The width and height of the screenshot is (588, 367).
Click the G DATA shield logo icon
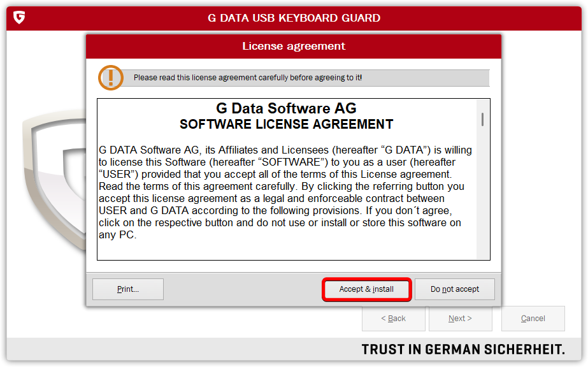[19, 17]
